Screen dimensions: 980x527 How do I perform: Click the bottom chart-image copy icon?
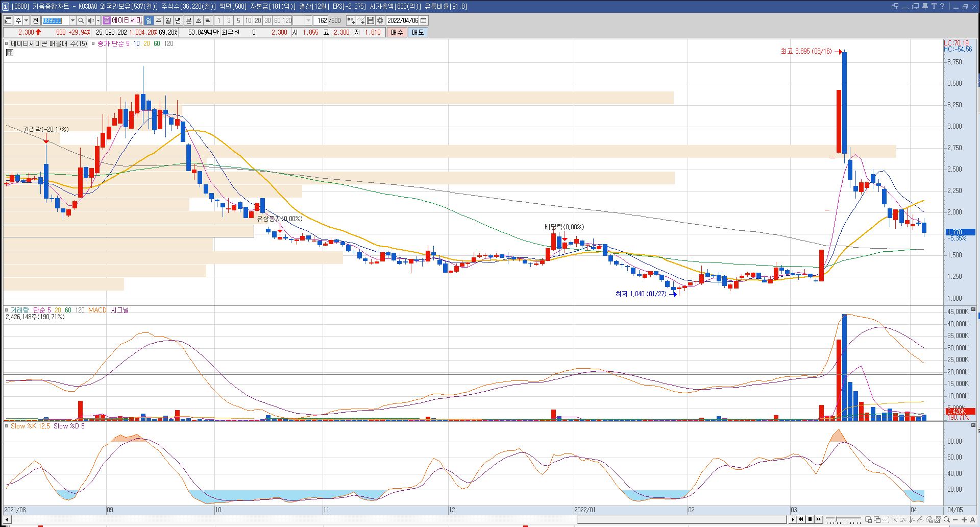(938, 519)
